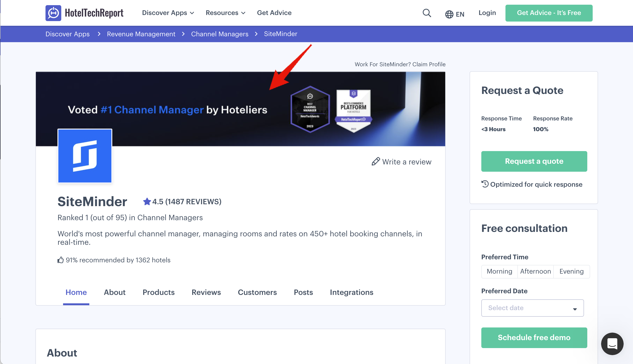The image size is (633, 364).
Task: Select Evening preferred time
Action: coord(571,271)
